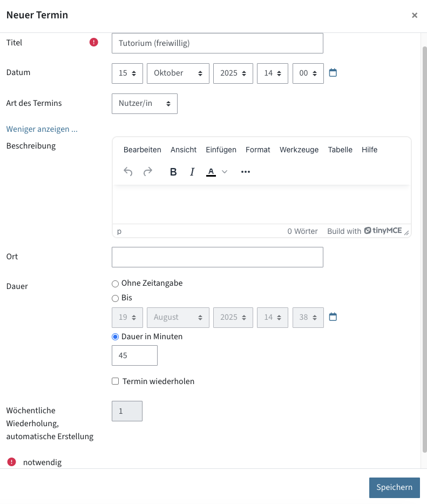Select the Bis radio option
This screenshot has width=427, height=504.
tap(115, 298)
